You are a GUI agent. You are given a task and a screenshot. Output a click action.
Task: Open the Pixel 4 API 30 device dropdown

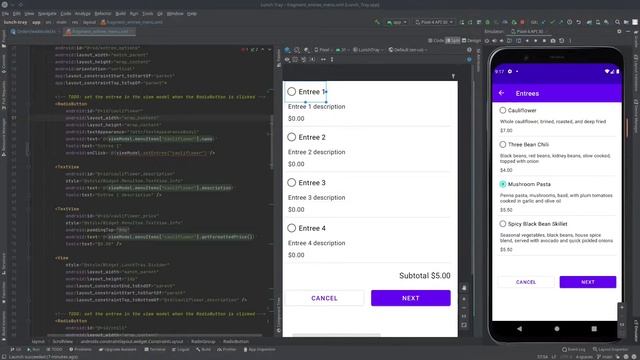(434, 22)
